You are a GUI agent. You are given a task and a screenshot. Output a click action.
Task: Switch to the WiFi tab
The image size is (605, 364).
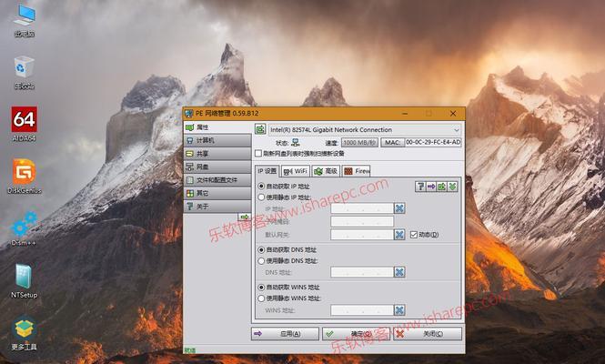pos(296,171)
